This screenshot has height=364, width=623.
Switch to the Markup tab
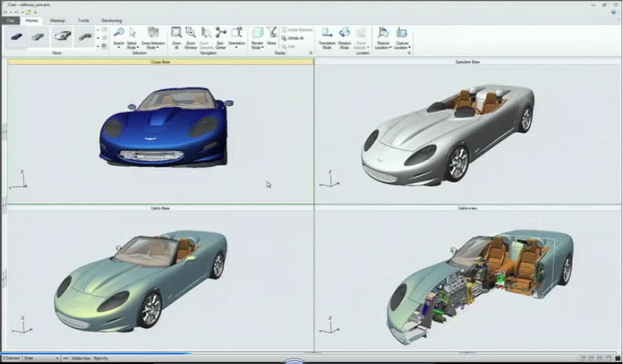pyautogui.click(x=58, y=20)
